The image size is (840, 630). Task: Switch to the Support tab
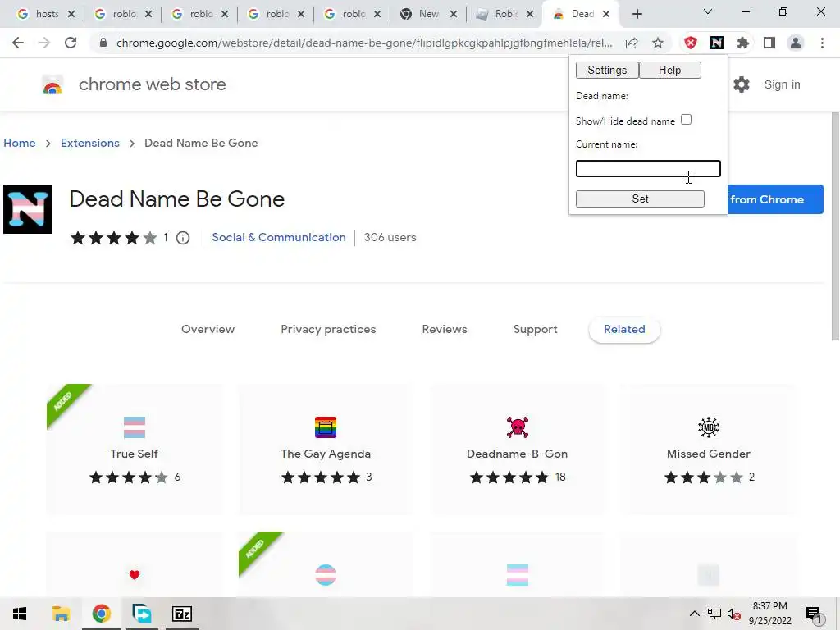click(535, 330)
